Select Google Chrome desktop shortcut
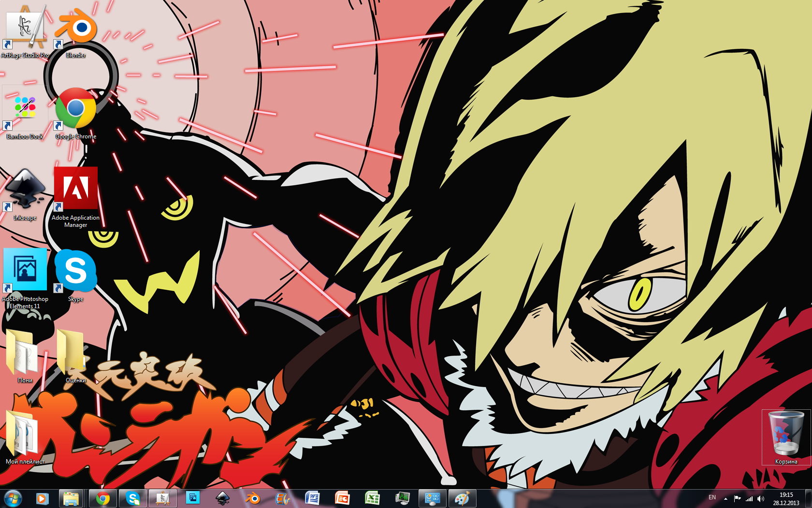This screenshot has height=508, width=812. pyautogui.click(x=76, y=114)
